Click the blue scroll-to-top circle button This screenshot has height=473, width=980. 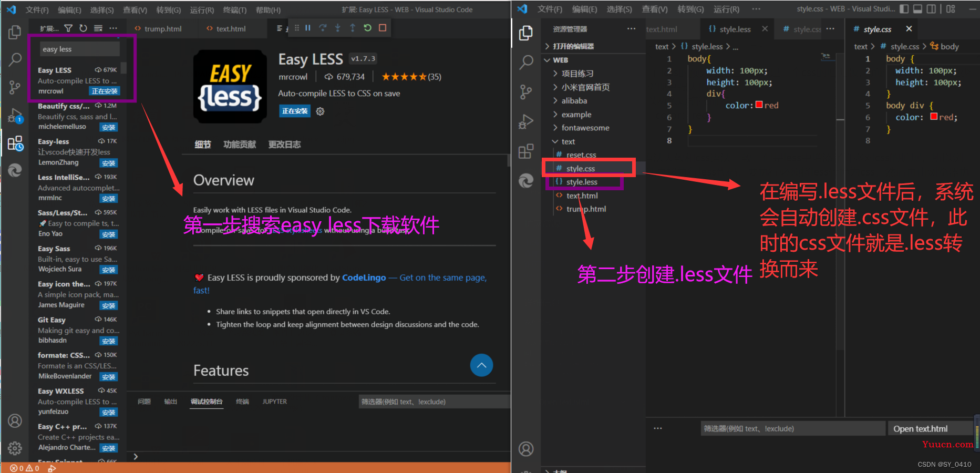481,365
